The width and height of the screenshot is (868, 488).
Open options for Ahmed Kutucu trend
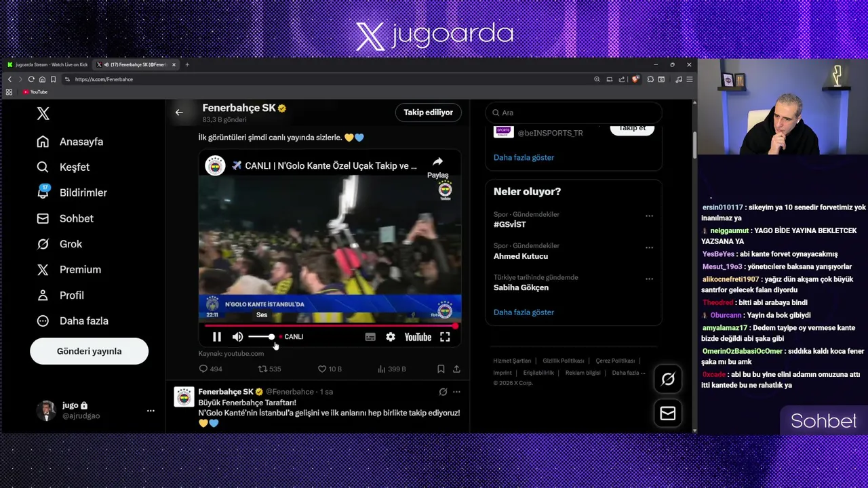649,247
